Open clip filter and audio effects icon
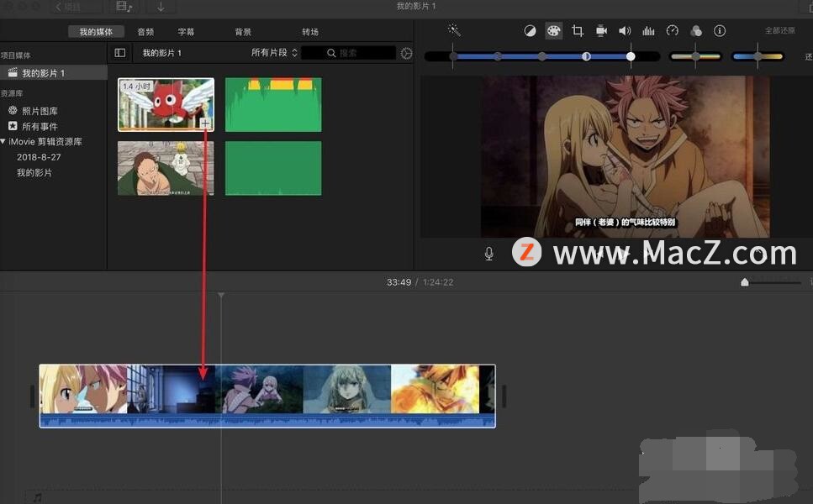Image resolution: width=813 pixels, height=504 pixels. (x=696, y=31)
